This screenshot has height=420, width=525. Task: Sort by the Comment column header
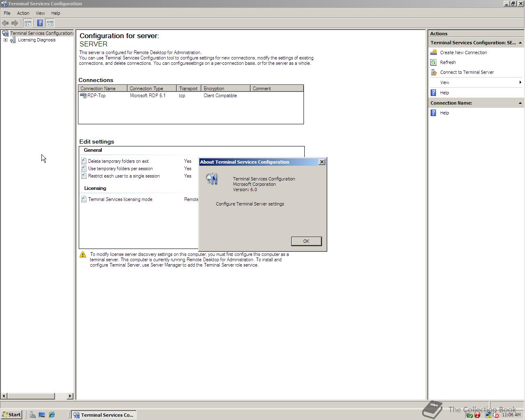tap(277, 89)
